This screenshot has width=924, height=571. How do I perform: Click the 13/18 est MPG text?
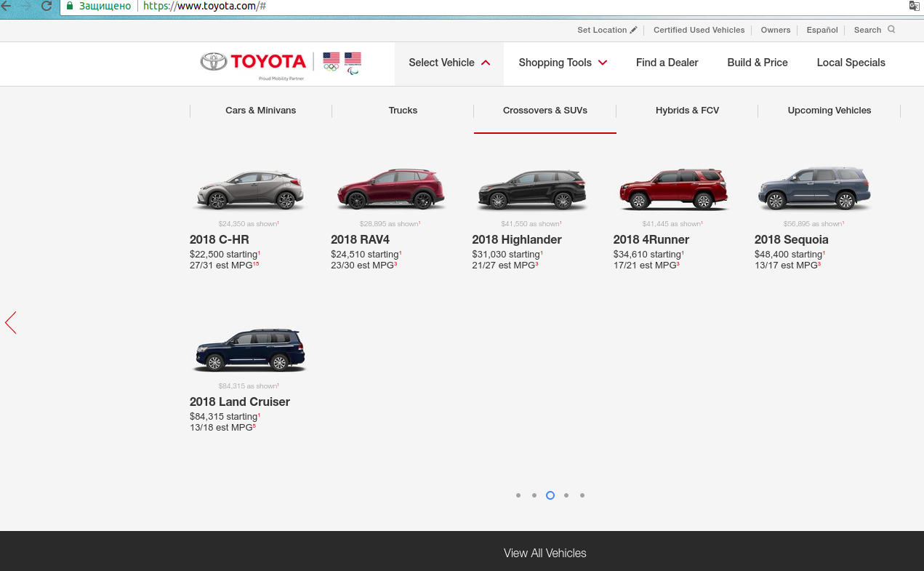221,428
